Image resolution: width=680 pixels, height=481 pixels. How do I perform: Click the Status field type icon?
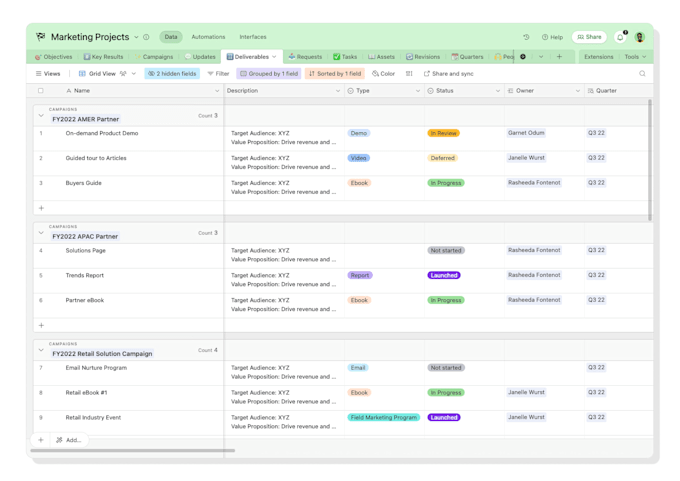[431, 91]
